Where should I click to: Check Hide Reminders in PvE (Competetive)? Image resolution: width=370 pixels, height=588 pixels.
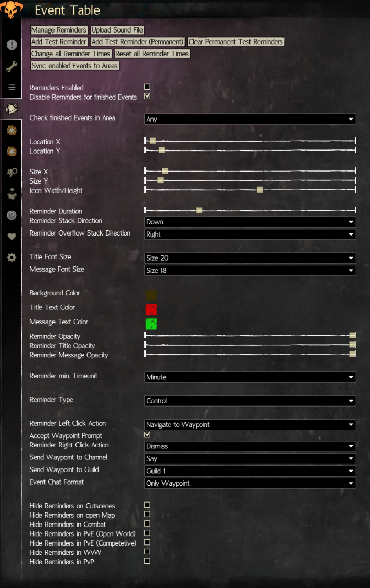coord(147,542)
